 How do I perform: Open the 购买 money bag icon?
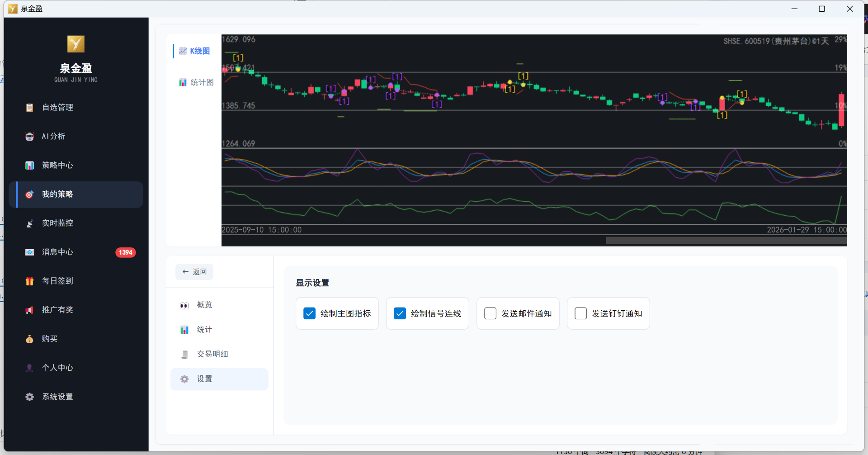(30, 339)
